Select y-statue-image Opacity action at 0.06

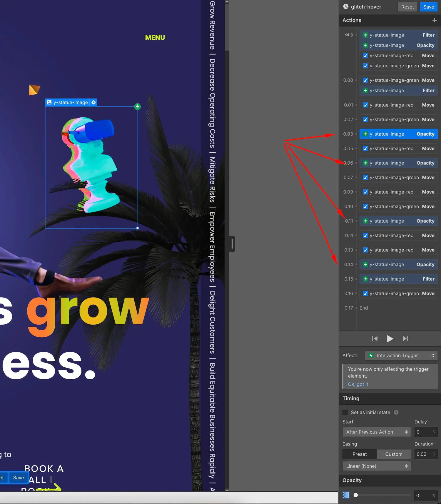(x=399, y=163)
